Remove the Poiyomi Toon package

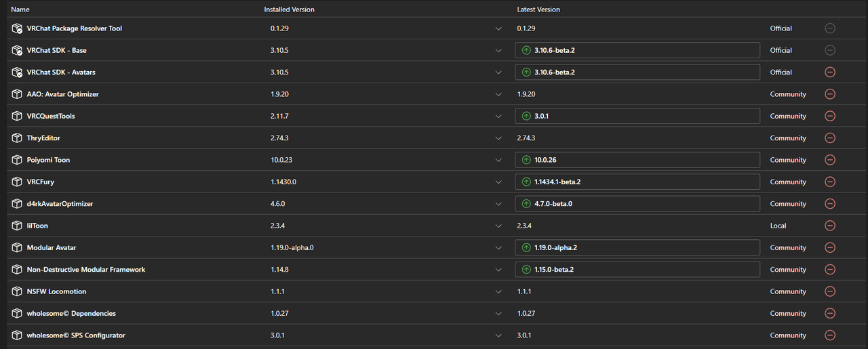829,160
